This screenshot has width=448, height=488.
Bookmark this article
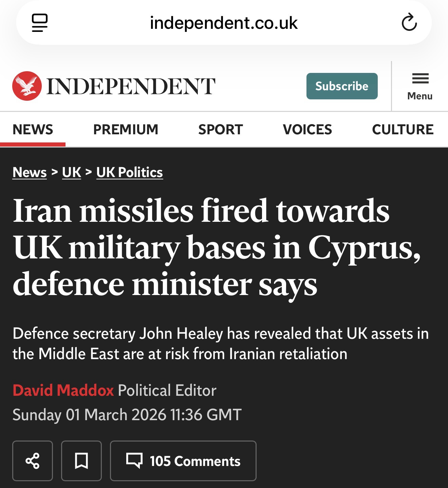81,461
